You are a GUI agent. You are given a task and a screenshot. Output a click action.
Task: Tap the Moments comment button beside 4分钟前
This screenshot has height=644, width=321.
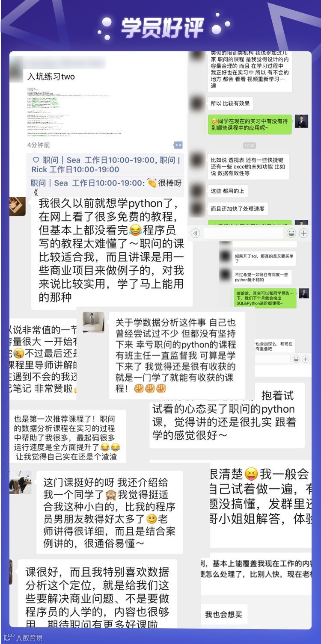[178, 145]
